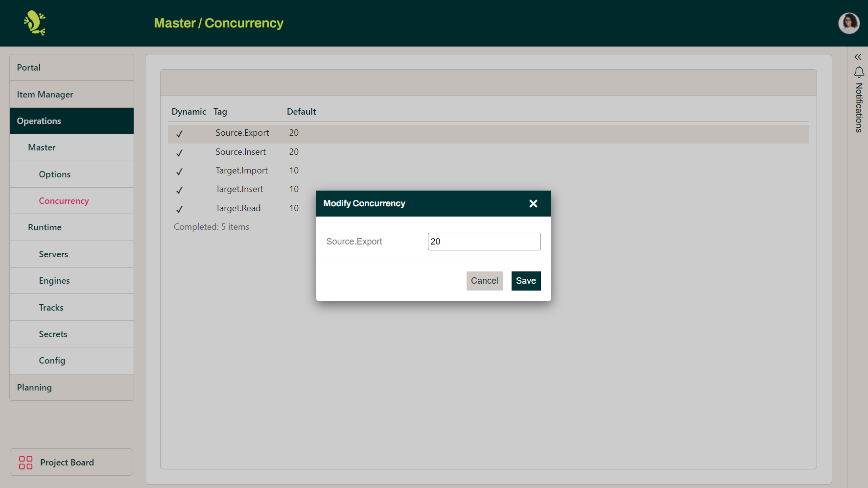Viewport: 868px width, 488px height.
Task: Close the Modify Concurrency dialog
Action: 533,203
